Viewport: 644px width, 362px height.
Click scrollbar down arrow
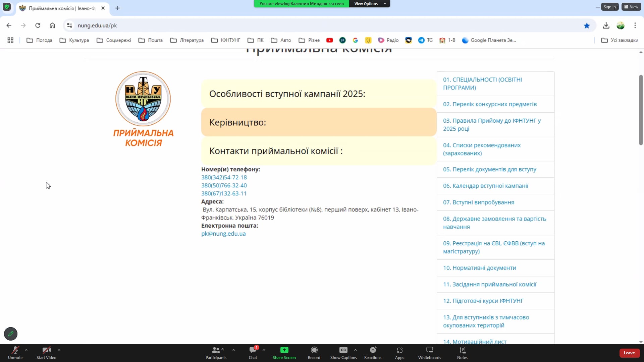pyautogui.click(x=641, y=342)
